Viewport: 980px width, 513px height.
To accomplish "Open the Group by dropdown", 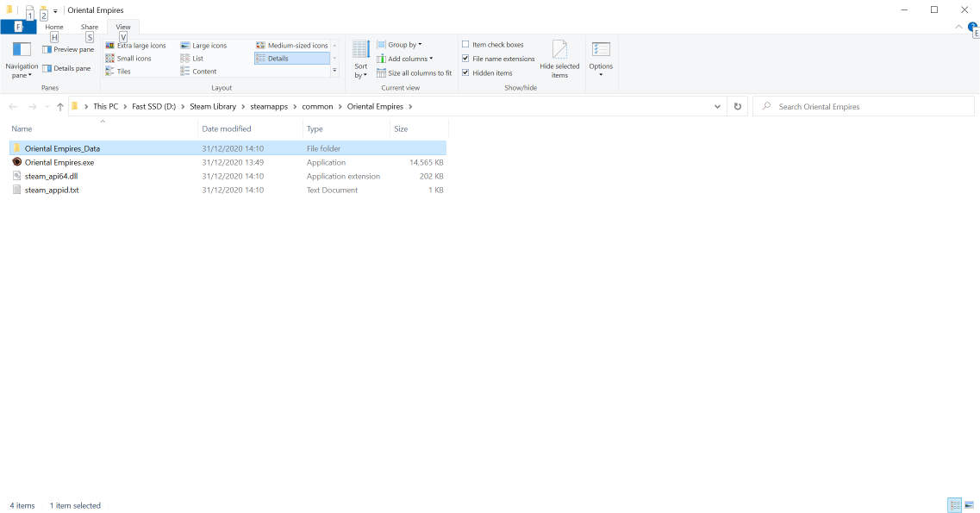I will (399, 45).
